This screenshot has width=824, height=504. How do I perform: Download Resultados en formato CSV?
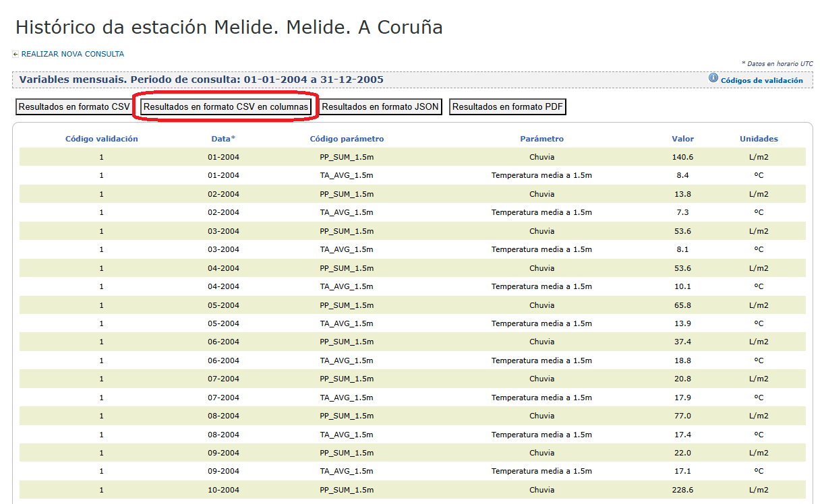tap(74, 107)
